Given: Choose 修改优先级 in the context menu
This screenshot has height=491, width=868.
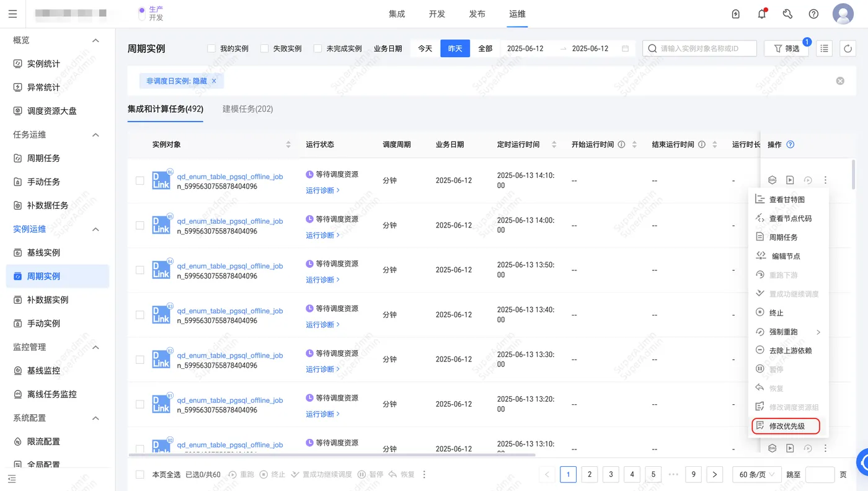Looking at the screenshot, I should [x=786, y=426].
